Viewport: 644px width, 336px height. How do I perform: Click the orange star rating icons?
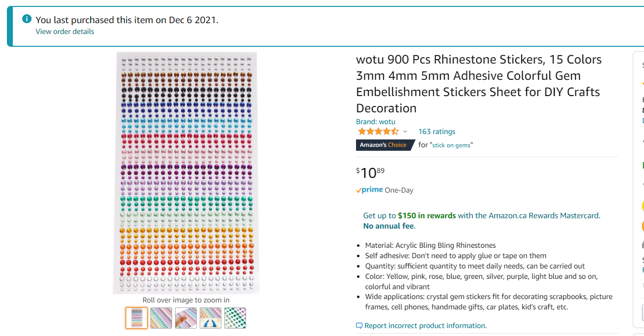click(378, 132)
